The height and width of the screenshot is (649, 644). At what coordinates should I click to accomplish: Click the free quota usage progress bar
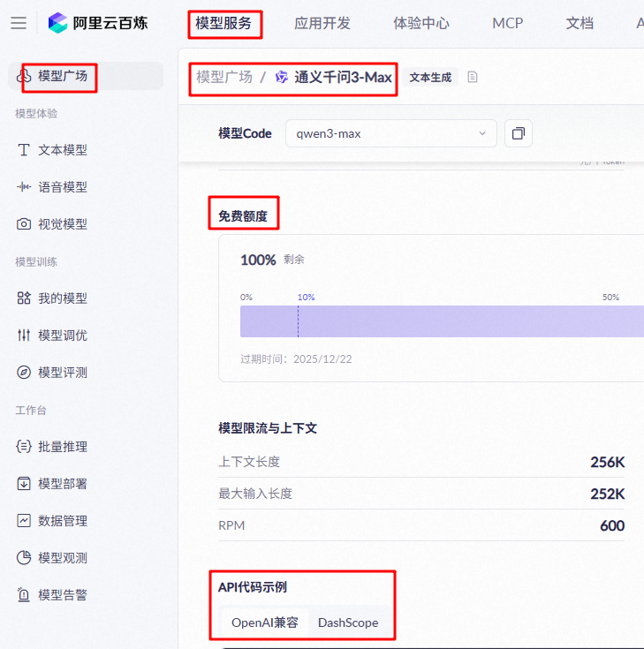point(442,321)
